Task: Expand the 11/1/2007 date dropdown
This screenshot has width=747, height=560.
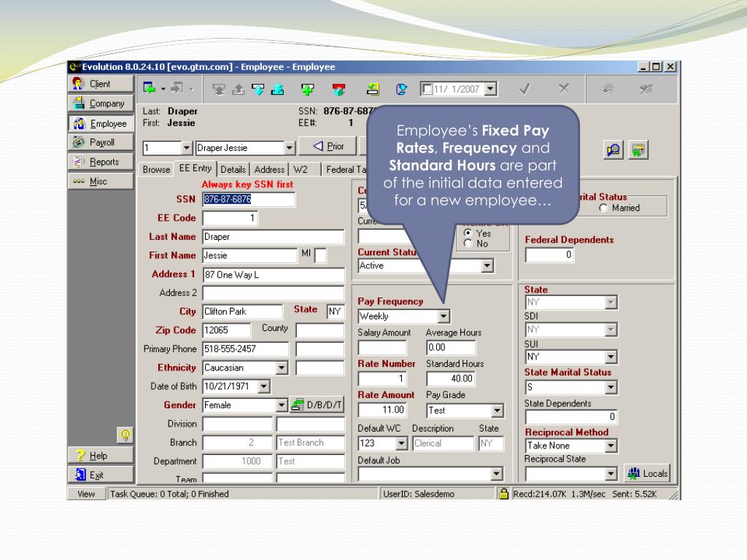Action: tap(490, 89)
